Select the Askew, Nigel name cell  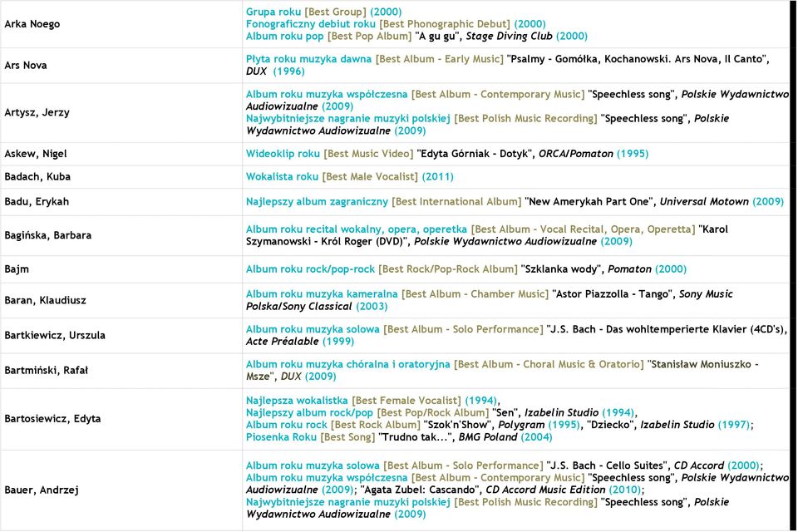pyautogui.click(x=121, y=155)
